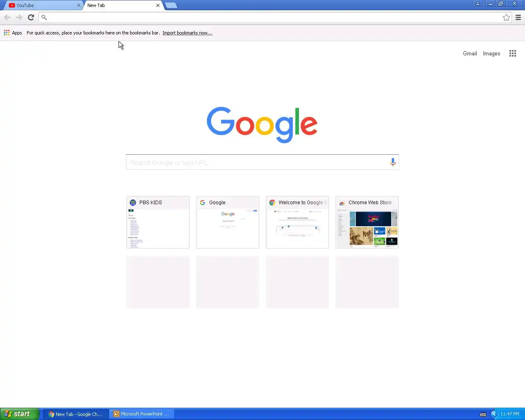Click Import bookmarks now link
The height and width of the screenshot is (420, 525).
(x=187, y=33)
